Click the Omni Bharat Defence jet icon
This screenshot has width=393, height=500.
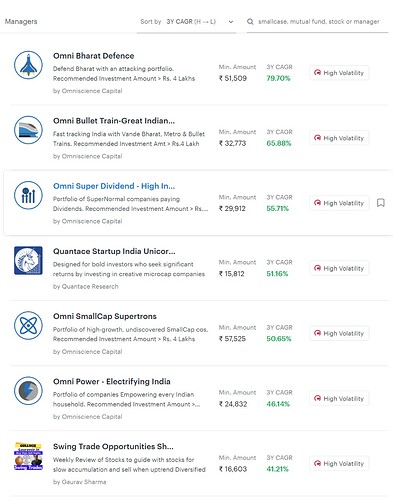pyautogui.click(x=28, y=65)
